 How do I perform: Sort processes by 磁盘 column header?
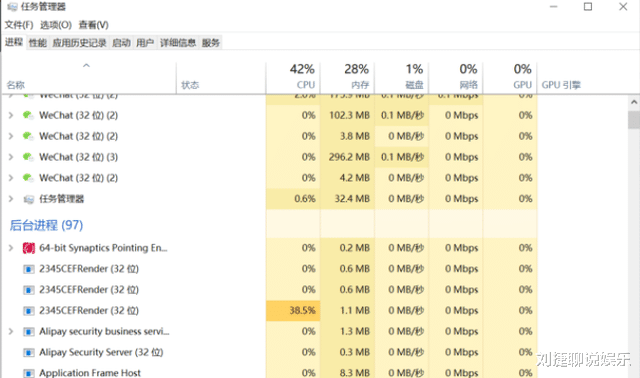pos(402,77)
